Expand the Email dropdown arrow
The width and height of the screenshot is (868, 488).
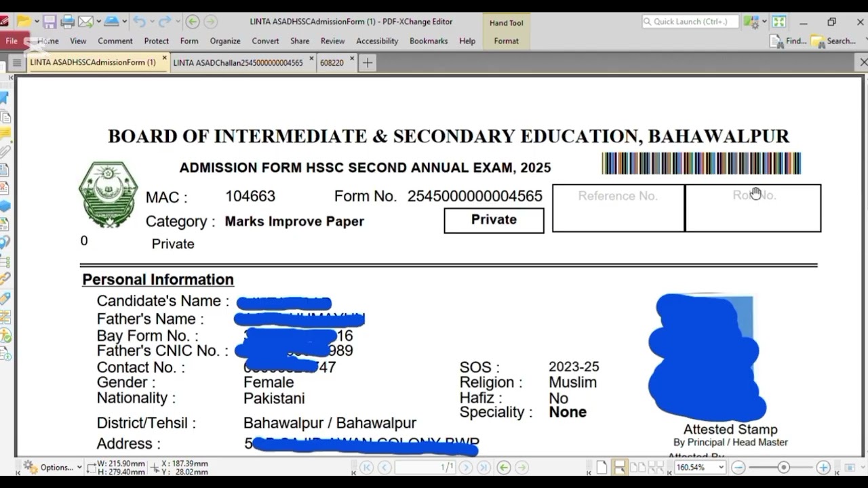point(98,22)
